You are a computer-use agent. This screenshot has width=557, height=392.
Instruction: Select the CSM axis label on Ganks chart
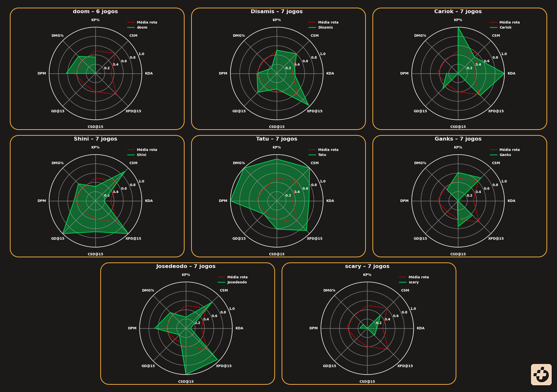point(496,163)
